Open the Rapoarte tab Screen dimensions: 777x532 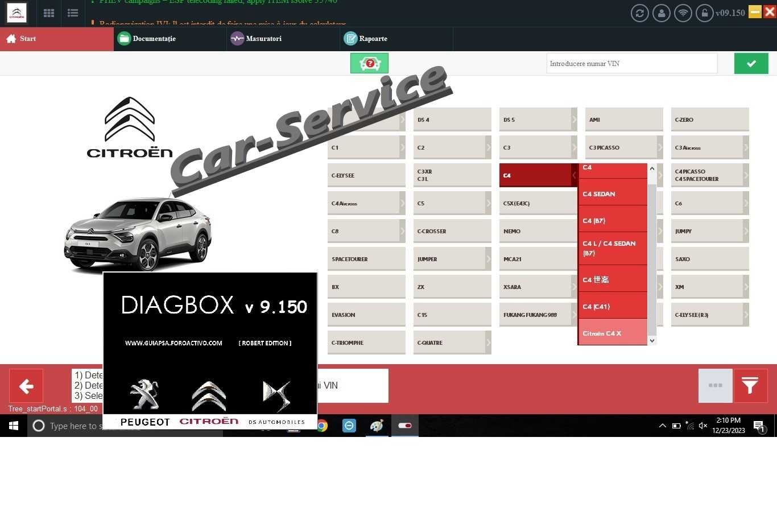click(396, 39)
